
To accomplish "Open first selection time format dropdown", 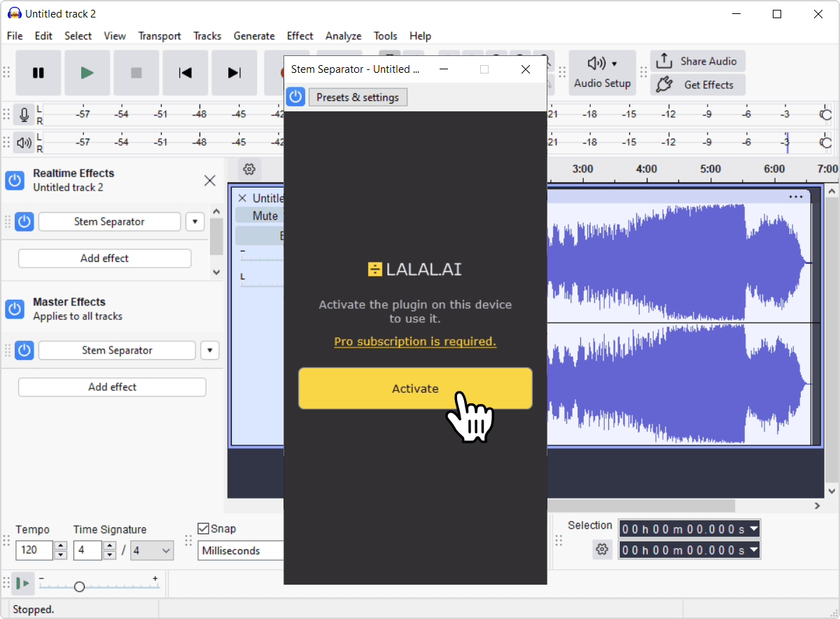I will tap(753, 529).
